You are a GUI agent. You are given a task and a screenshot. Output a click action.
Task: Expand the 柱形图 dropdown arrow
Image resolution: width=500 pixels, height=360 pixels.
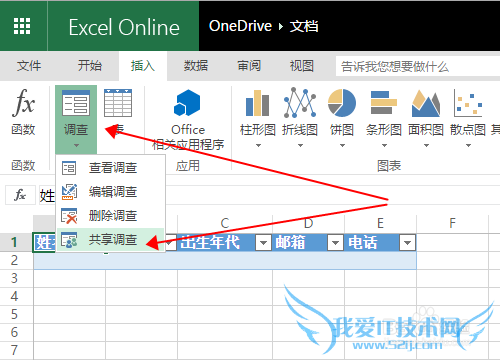[x=258, y=145]
